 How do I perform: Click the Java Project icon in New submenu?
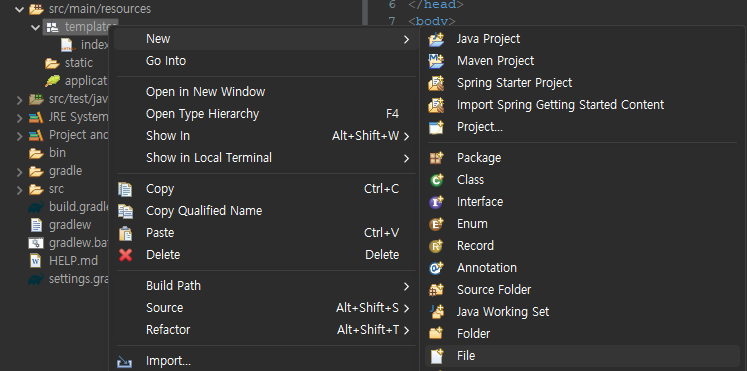pos(436,39)
